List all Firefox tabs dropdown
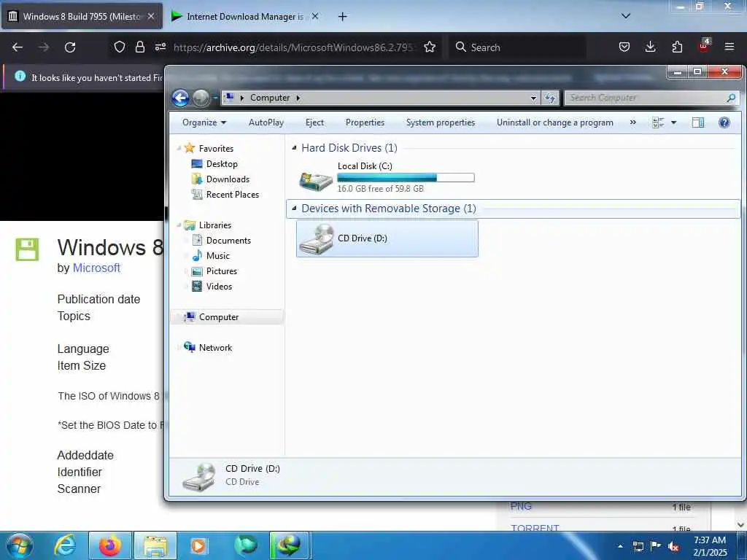This screenshot has width=747, height=560. 625,16
